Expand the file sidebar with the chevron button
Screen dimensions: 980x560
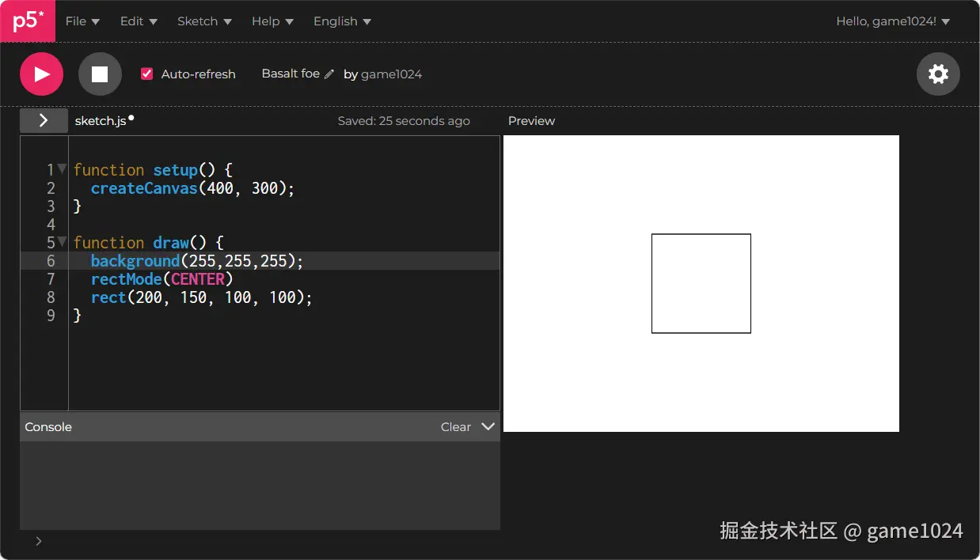pyautogui.click(x=44, y=120)
